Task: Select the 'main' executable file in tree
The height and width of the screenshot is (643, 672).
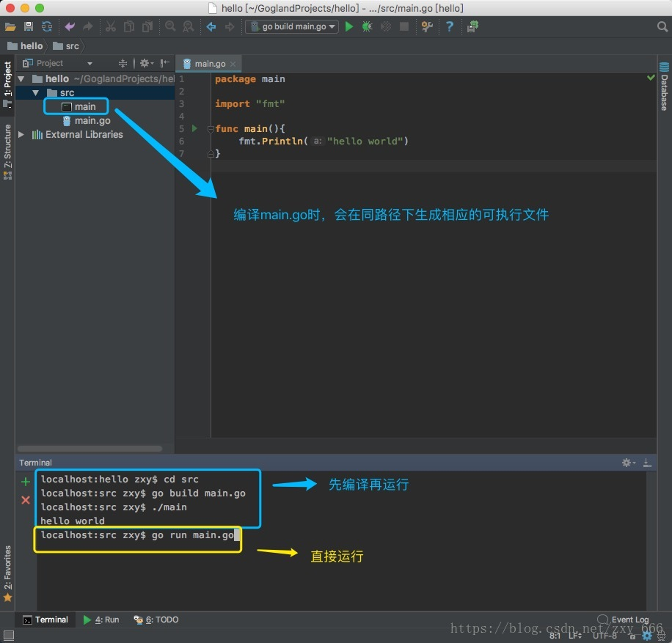Action: click(x=78, y=106)
